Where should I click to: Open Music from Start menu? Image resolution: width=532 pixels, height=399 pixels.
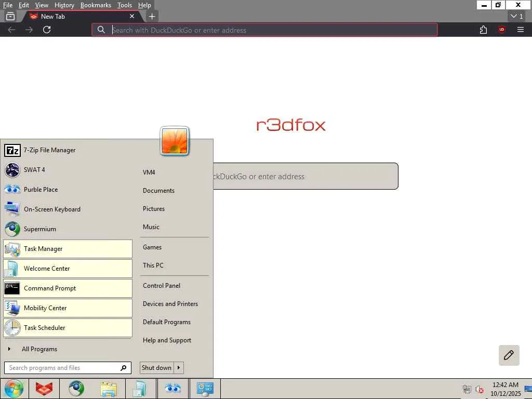[151, 227]
